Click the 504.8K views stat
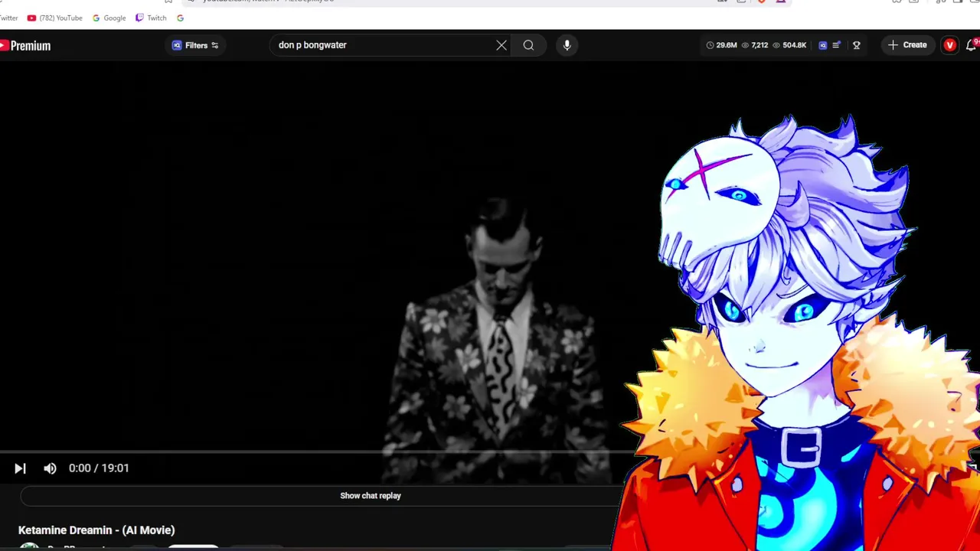The image size is (980, 551). 789,45
